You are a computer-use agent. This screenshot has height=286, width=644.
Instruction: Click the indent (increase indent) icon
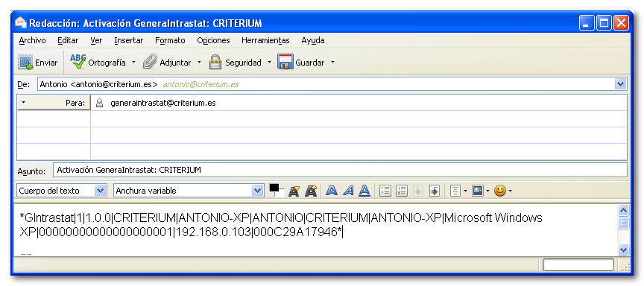(434, 191)
